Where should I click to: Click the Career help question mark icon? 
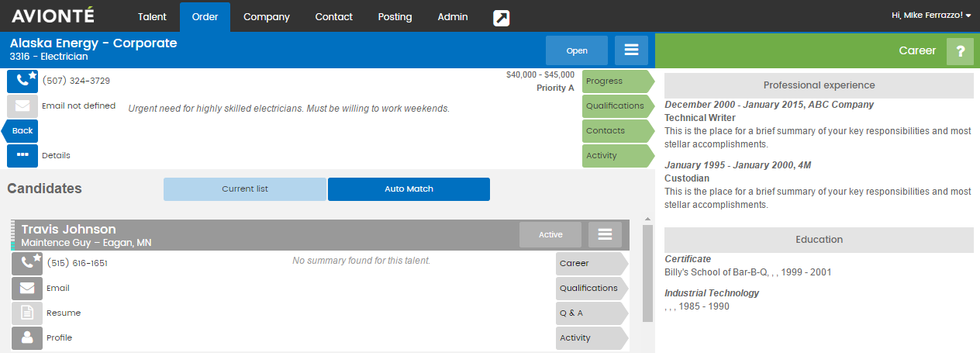coord(960,52)
